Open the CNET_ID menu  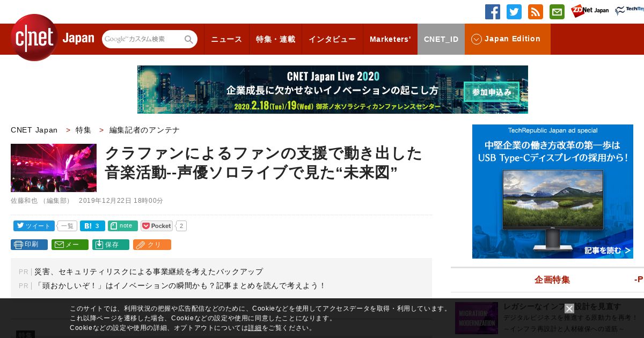441,39
